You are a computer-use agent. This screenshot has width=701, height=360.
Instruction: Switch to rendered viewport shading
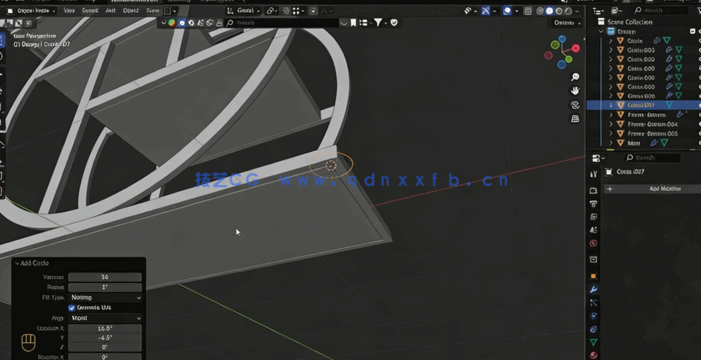pos(568,11)
